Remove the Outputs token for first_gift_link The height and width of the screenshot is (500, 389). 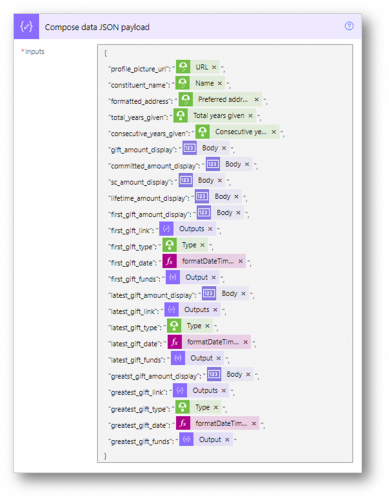pos(210,229)
